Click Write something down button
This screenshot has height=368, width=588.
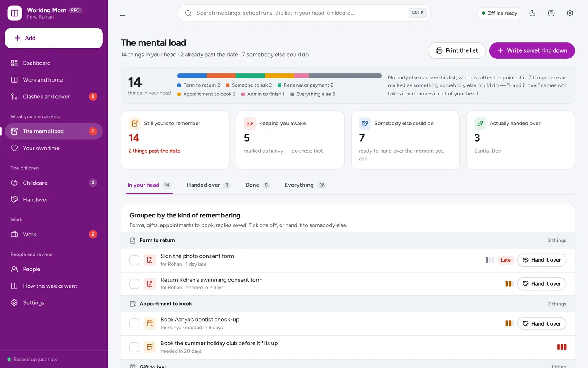(x=532, y=50)
